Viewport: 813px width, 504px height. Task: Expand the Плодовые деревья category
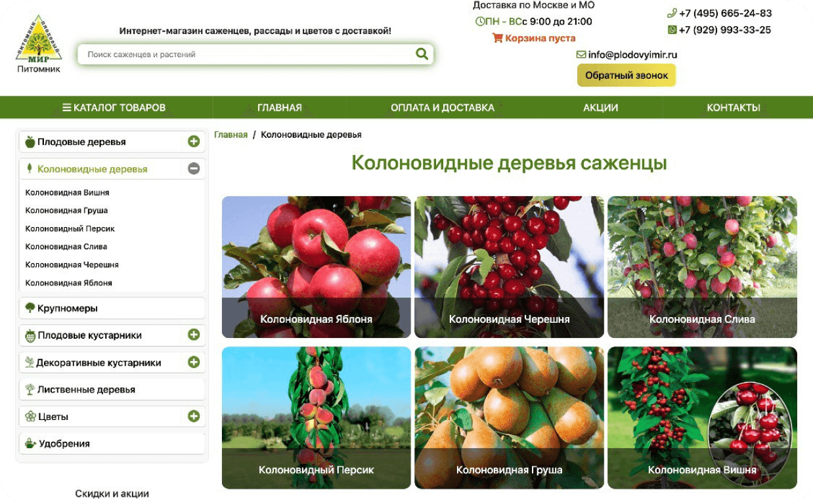[194, 141]
